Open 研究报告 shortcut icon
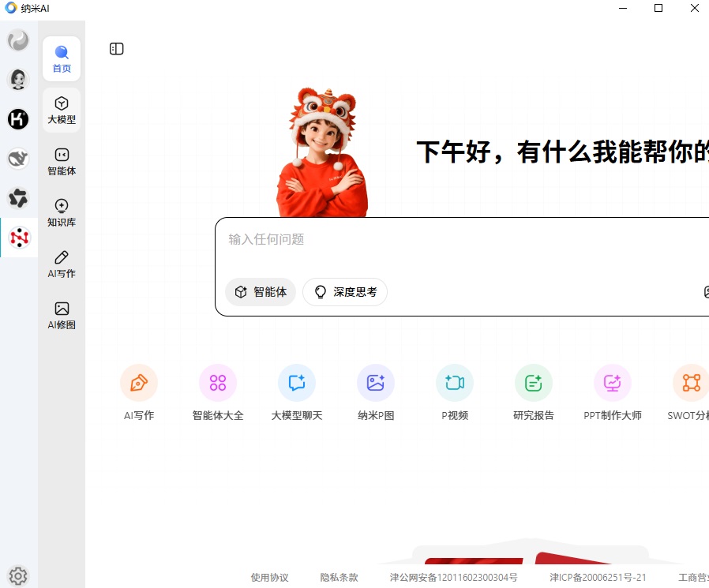 (x=534, y=383)
